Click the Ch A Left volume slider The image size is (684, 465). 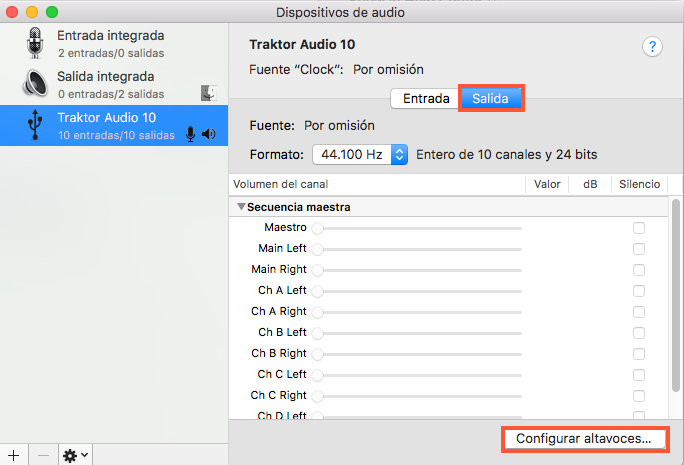click(417, 291)
